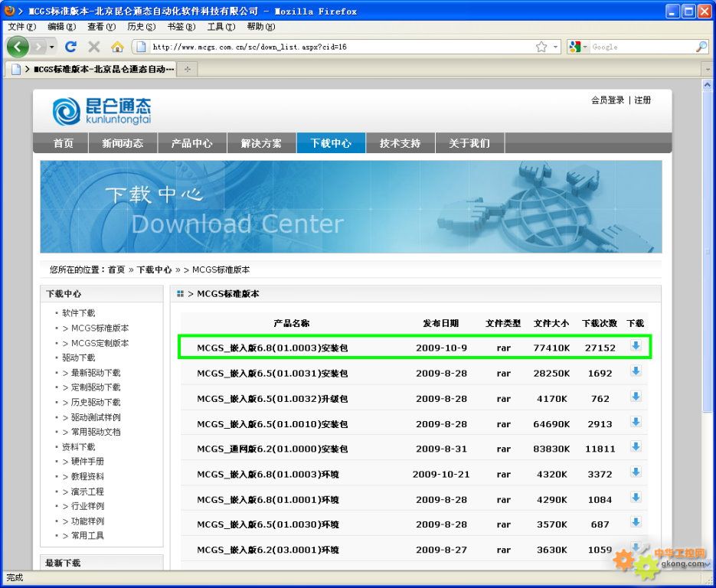
Task: Open sidebar link 硬件手册
Action: click(x=87, y=462)
